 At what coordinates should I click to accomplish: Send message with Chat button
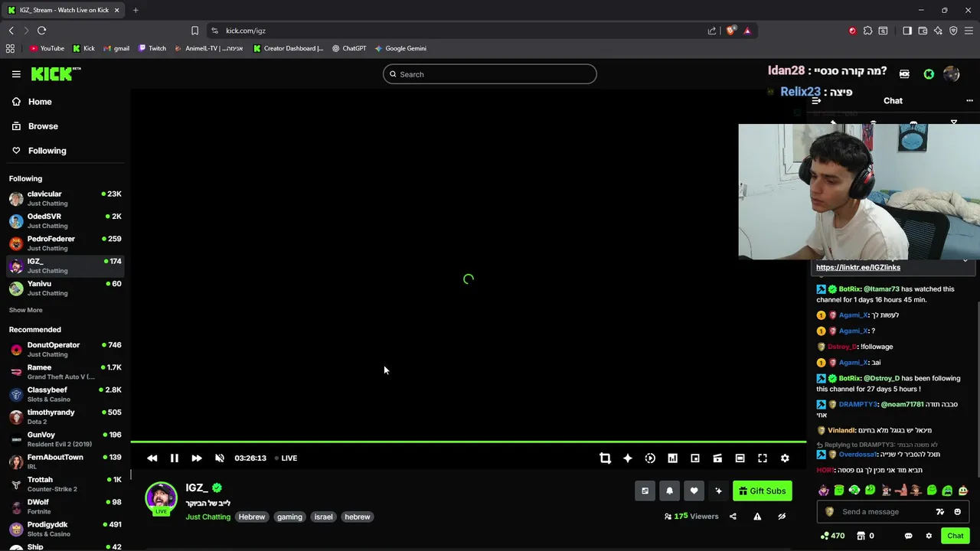coord(955,536)
